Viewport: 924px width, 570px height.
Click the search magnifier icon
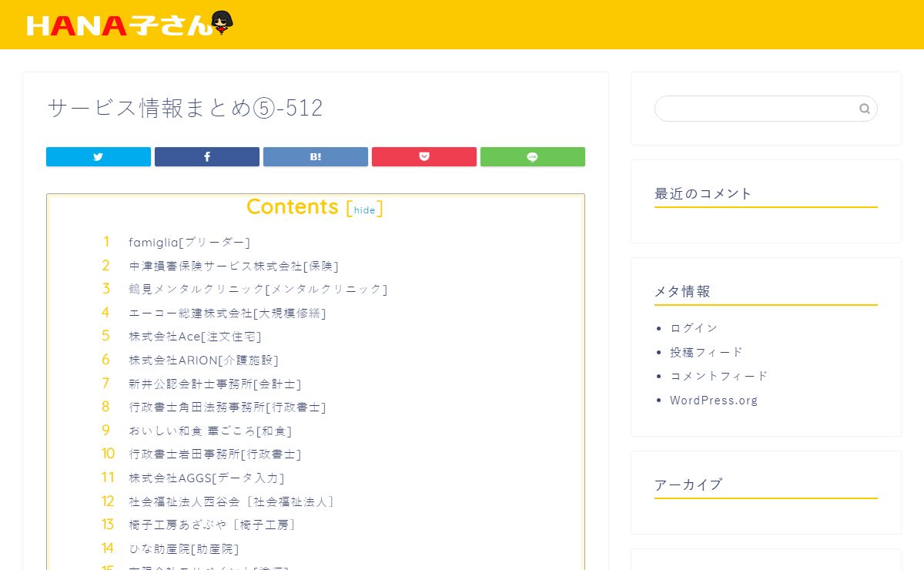tap(865, 109)
